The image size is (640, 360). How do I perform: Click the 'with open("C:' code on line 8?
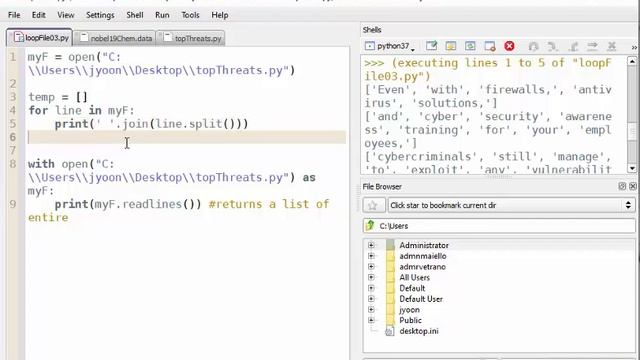(x=71, y=164)
